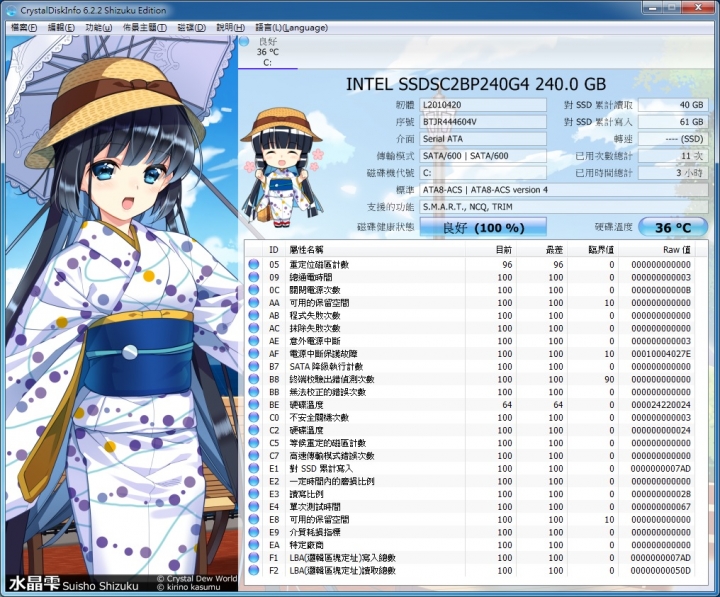Click the 最差 column header

pyautogui.click(x=543, y=249)
